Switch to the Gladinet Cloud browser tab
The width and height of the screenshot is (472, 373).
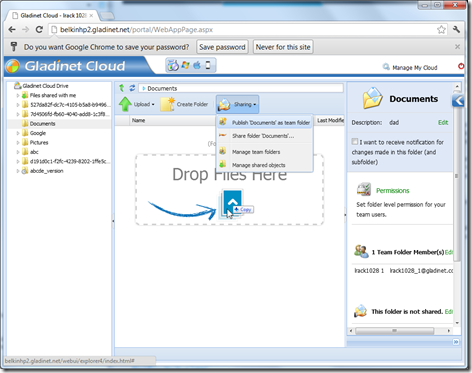(53, 15)
